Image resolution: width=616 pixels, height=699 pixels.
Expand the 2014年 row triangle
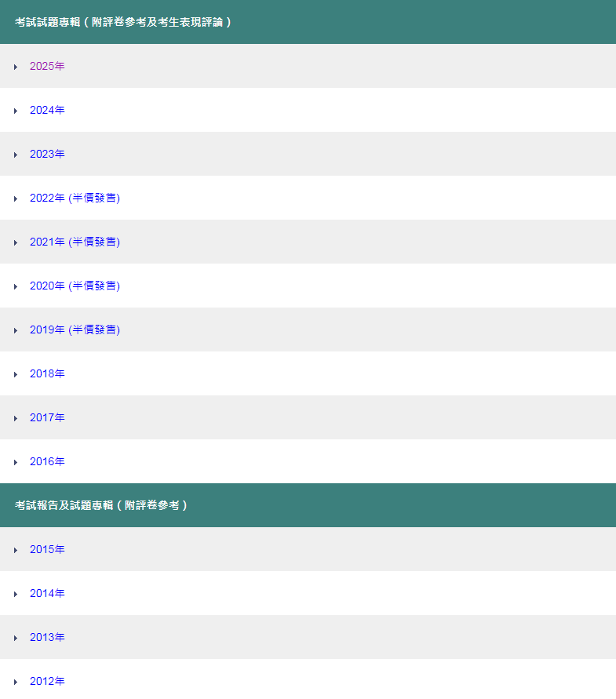[16, 594]
